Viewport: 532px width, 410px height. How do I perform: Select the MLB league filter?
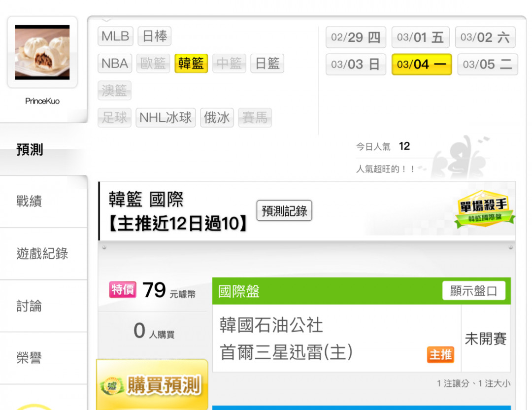pyautogui.click(x=115, y=36)
